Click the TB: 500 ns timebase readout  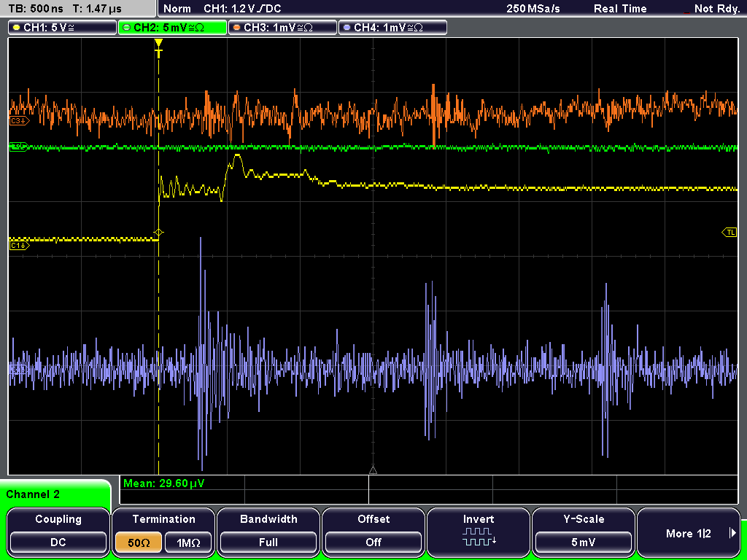point(36,8)
